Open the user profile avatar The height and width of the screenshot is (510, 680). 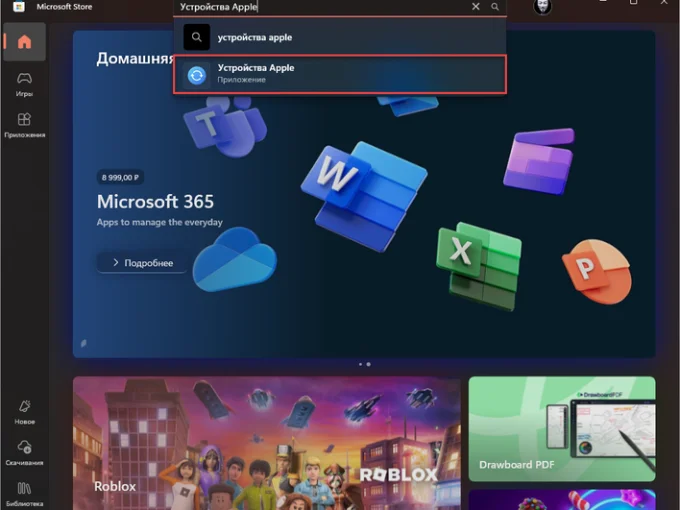[x=542, y=7]
